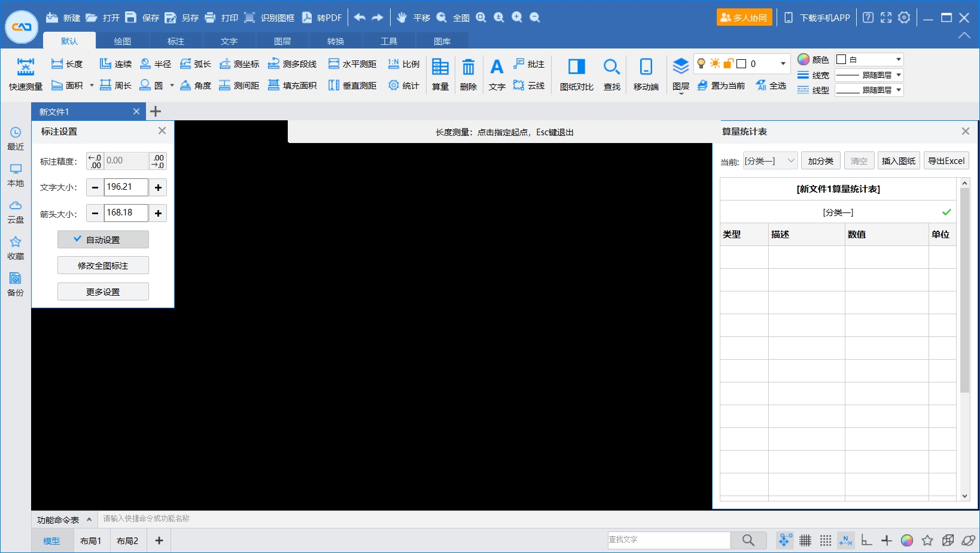Click the 修改全图标注 button
The width and height of the screenshot is (980, 553).
[x=103, y=266]
